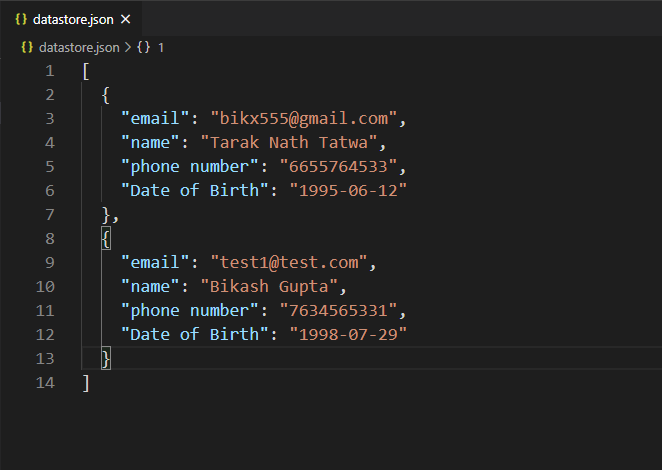Select breadcrumb item labeled 1

161,48
